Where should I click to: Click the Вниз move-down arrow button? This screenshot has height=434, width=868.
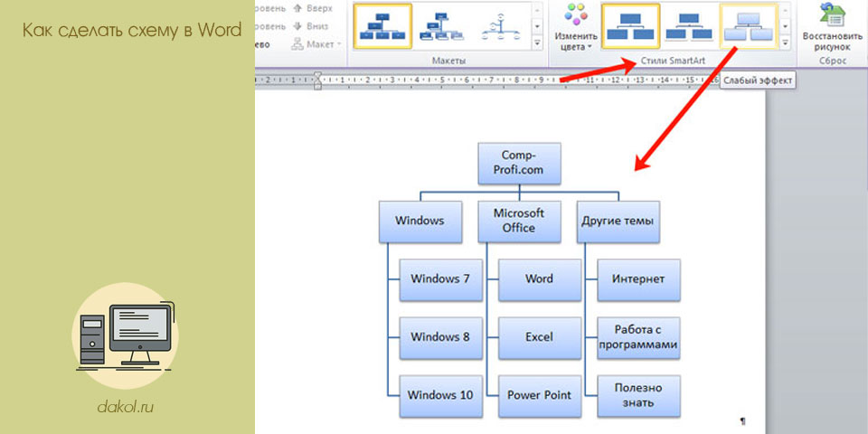pyautogui.click(x=312, y=26)
